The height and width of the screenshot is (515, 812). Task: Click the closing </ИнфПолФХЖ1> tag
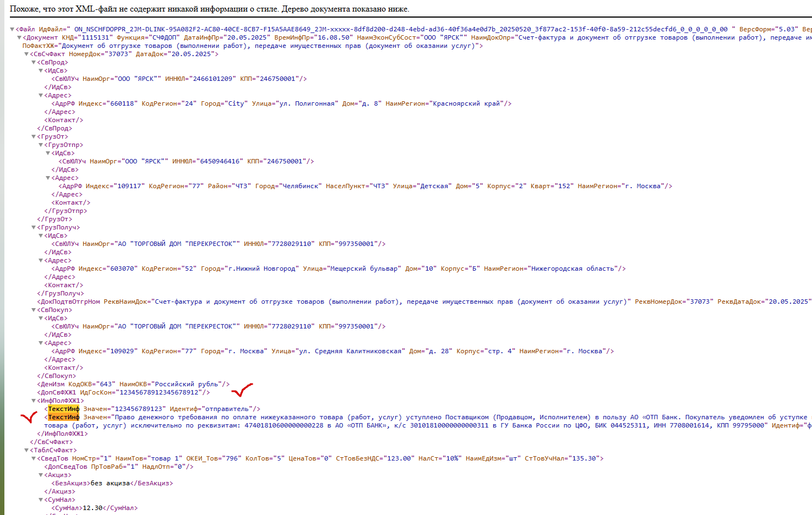[62, 434]
